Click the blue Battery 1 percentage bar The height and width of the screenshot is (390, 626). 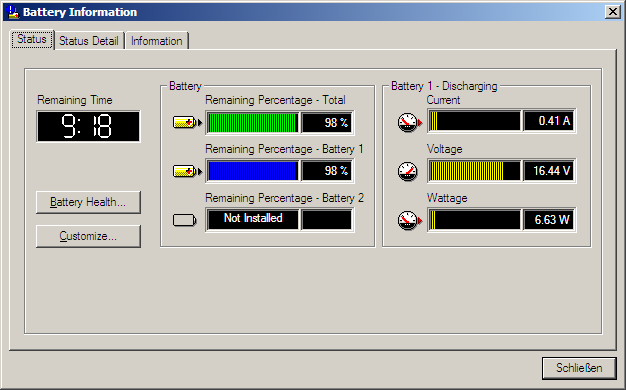pos(253,171)
